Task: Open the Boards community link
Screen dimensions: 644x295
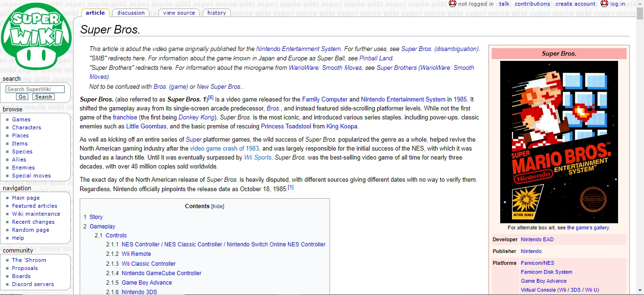Action: pyautogui.click(x=21, y=276)
